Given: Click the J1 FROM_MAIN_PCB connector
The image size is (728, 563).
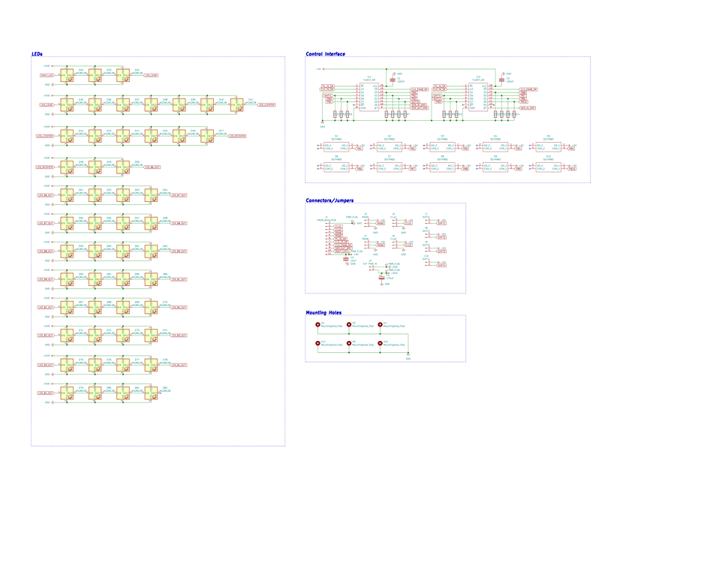Looking at the screenshot, I should [x=327, y=239].
